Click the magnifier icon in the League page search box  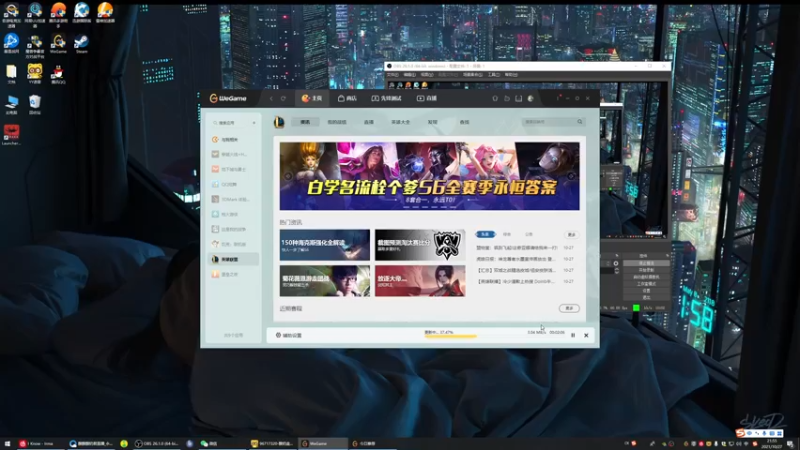pyautogui.click(x=580, y=122)
